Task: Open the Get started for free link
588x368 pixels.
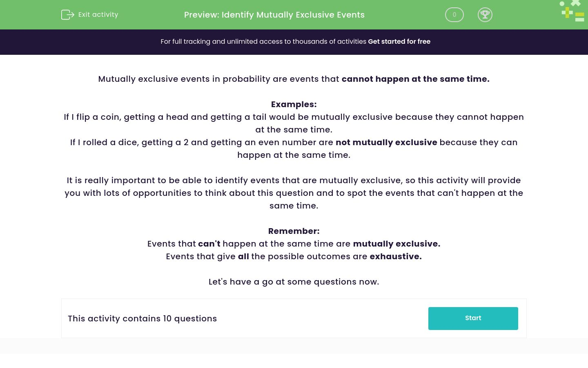Action: point(399,41)
